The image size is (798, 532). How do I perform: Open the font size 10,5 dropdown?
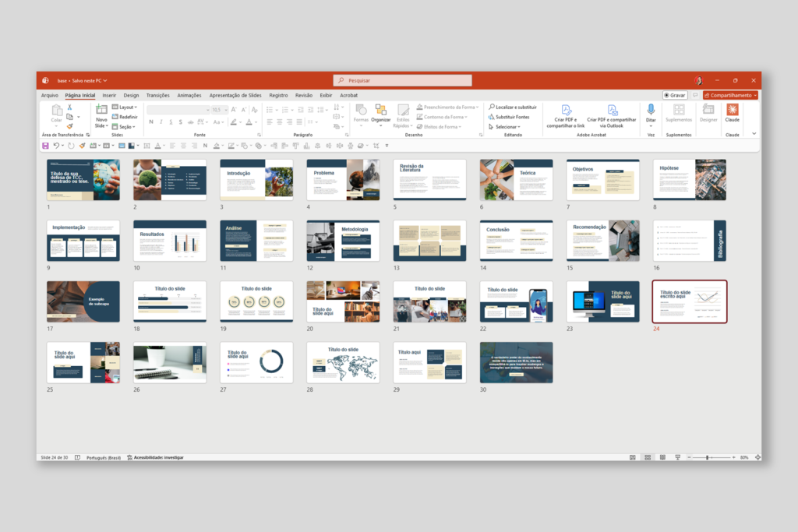[220, 110]
